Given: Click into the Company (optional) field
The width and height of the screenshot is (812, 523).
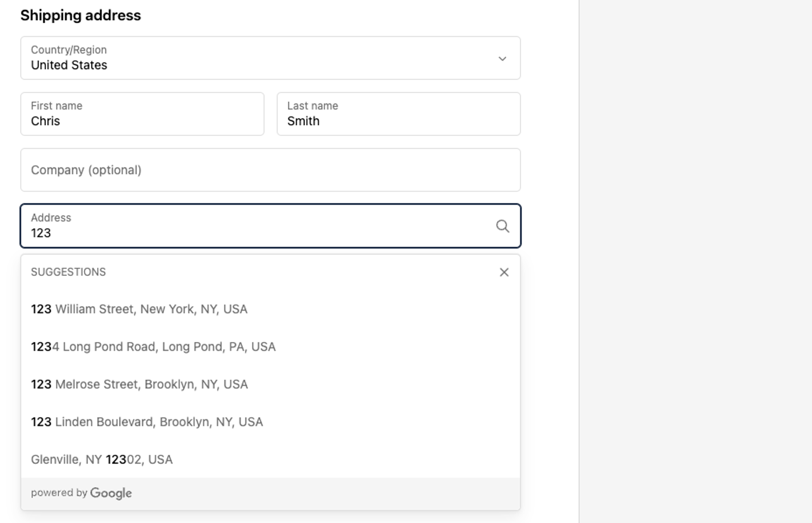Looking at the screenshot, I should [270, 170].
